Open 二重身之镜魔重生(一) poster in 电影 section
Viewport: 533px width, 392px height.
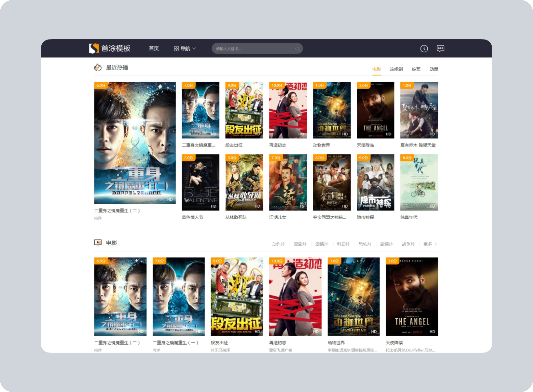pos(179,297)
